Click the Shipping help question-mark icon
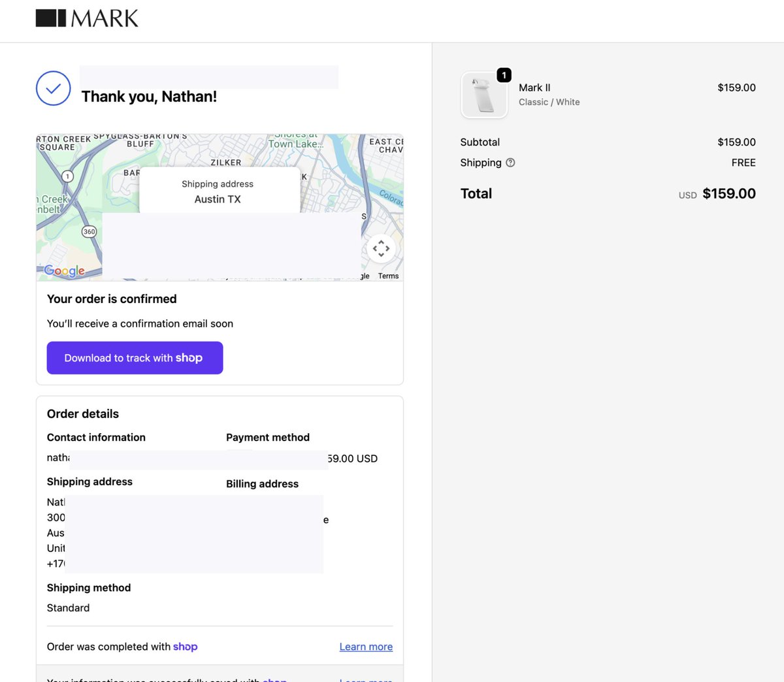 point(510,163)
